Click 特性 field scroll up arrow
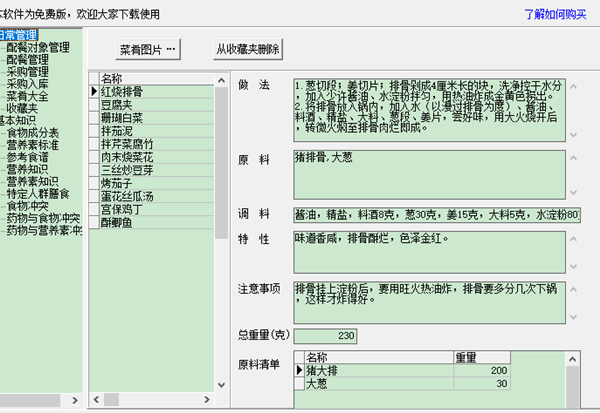The image size is (600, 413). pyautogui.click(x=573, y=239)
